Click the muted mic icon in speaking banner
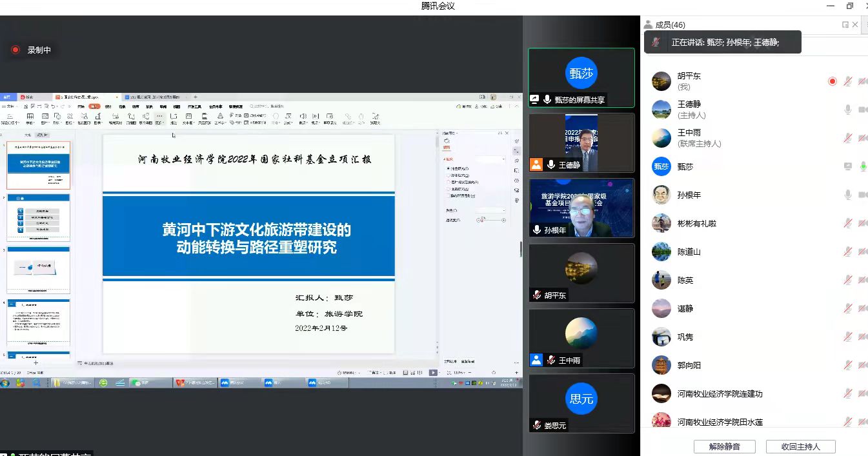Image resolution: width=868 pixels, height=456 pixels. pyautogui.click(x=656, y=42)
